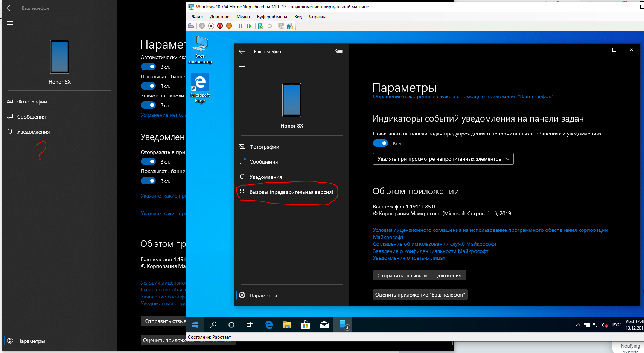Open search from VM taskbar
Viewport: 644px width, 353px height.
[x=213, y=325]
